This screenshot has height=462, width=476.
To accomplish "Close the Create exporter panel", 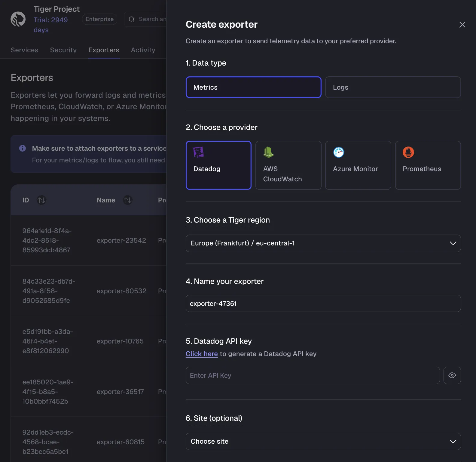I will point(462,25).
